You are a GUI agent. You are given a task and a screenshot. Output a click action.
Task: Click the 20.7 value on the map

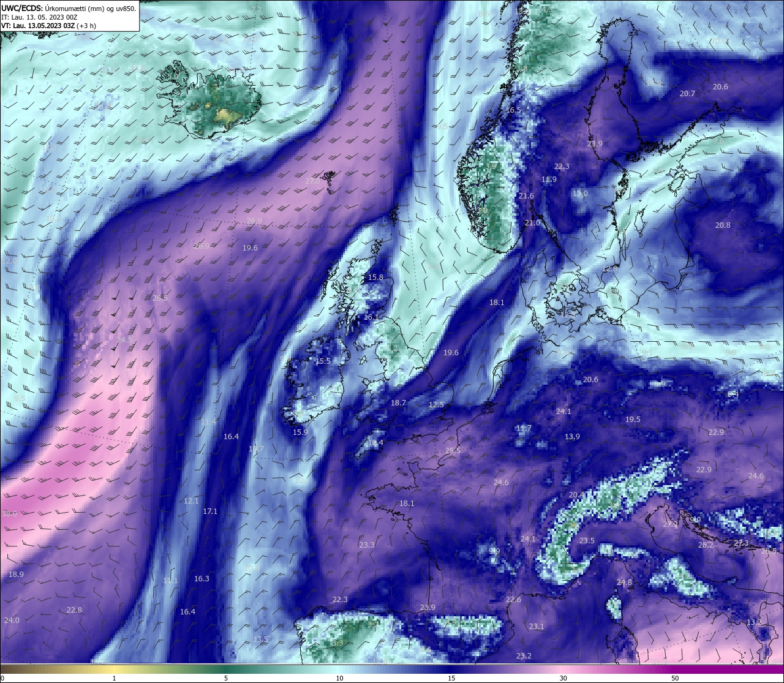tap(687, 93)
